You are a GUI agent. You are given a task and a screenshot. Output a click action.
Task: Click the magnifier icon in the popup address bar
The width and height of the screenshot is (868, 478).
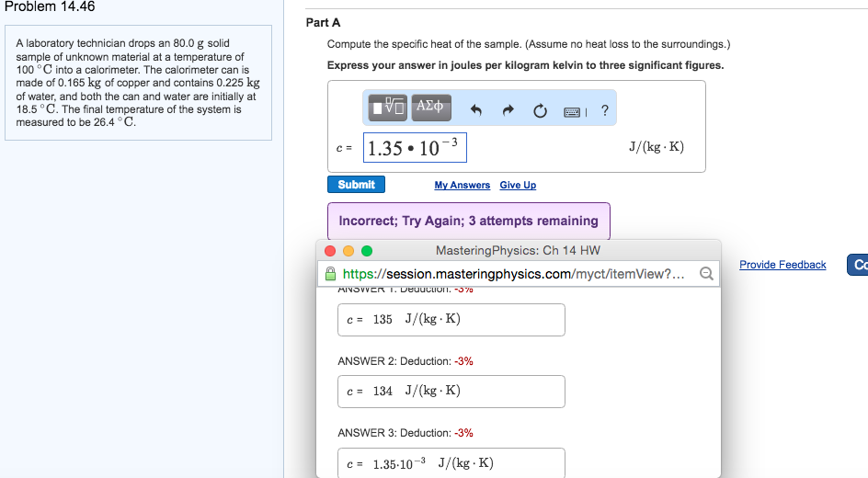705,274
